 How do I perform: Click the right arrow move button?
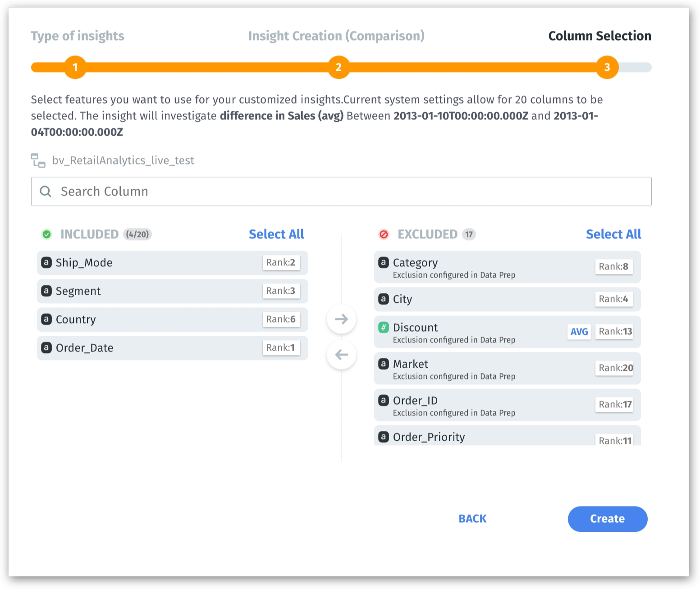click(x=341, y=319)
